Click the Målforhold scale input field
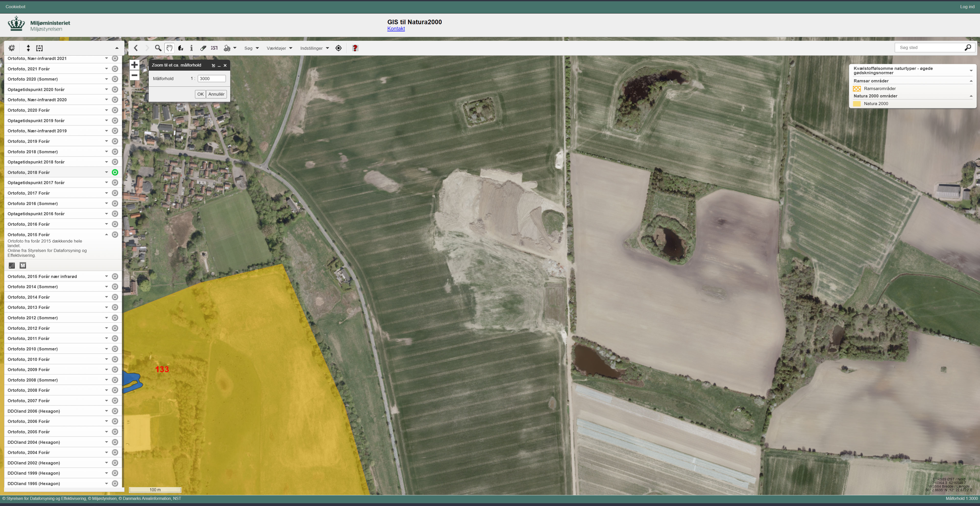 212,79
